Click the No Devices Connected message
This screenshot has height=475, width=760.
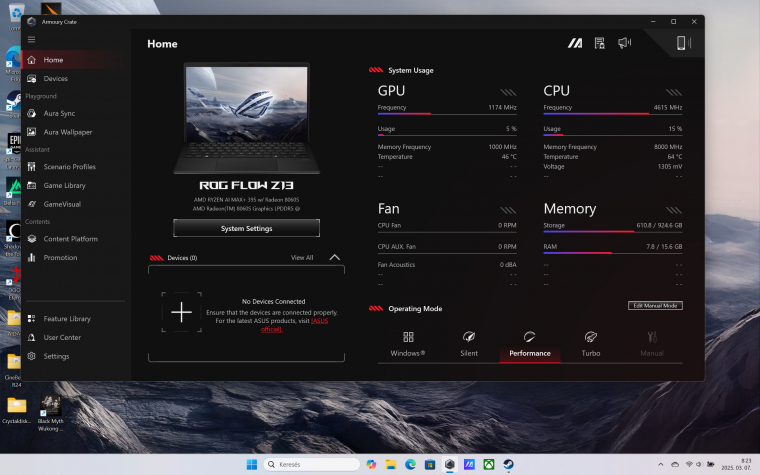coord(273,301)
